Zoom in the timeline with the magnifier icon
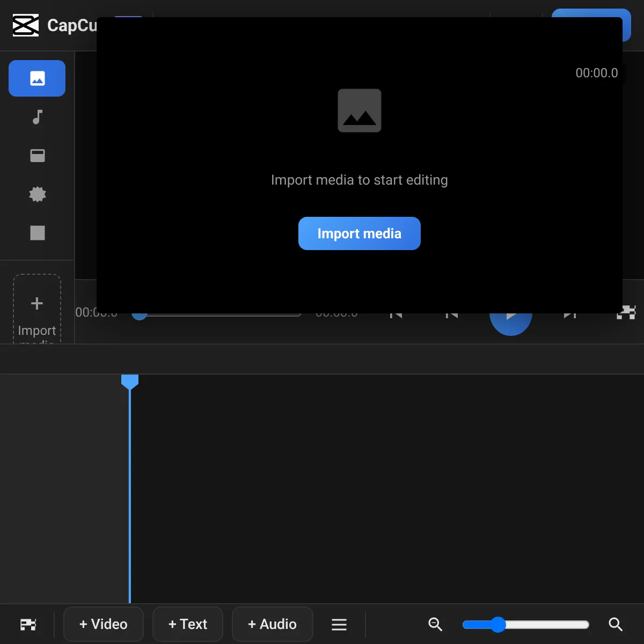The image size is (644, 644). [616, 624]
